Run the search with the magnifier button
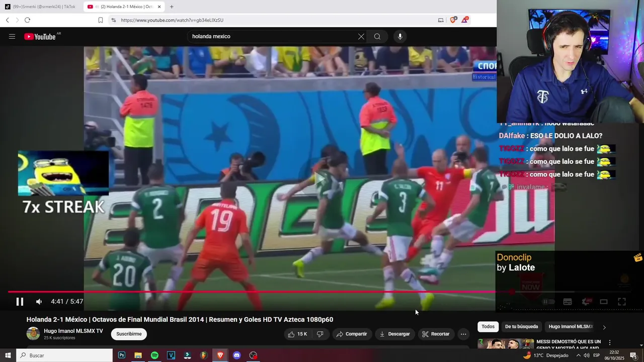 pyautogui.click(x=377, y=36)
